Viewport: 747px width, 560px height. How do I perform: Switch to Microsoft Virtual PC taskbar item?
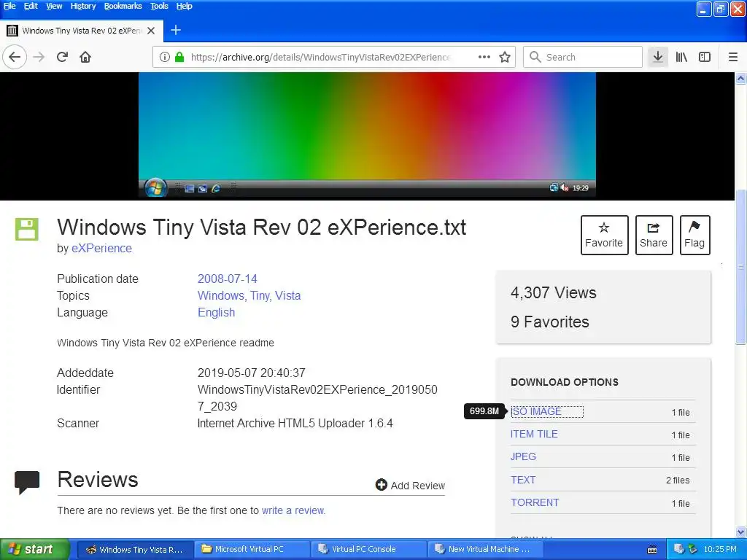[251, 550]
